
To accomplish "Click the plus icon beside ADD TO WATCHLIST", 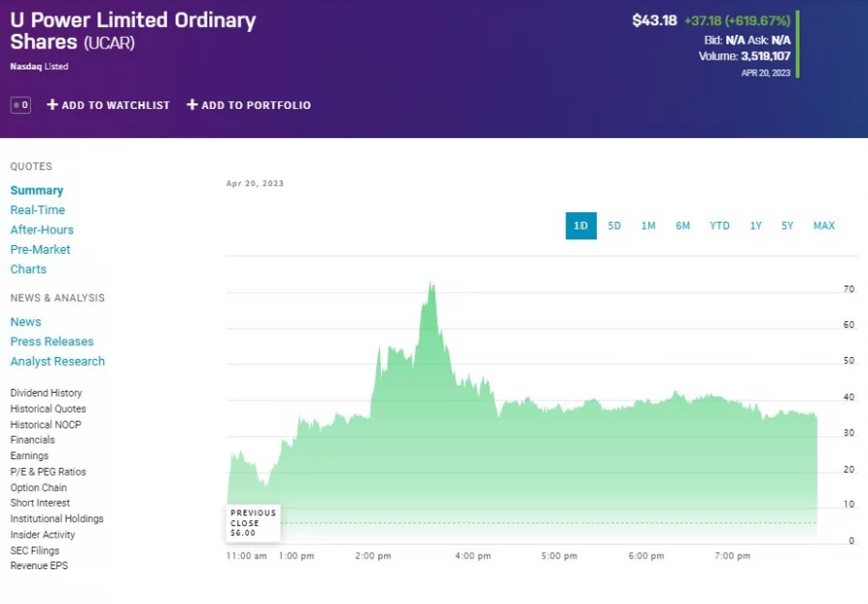I will pos(53,105).
